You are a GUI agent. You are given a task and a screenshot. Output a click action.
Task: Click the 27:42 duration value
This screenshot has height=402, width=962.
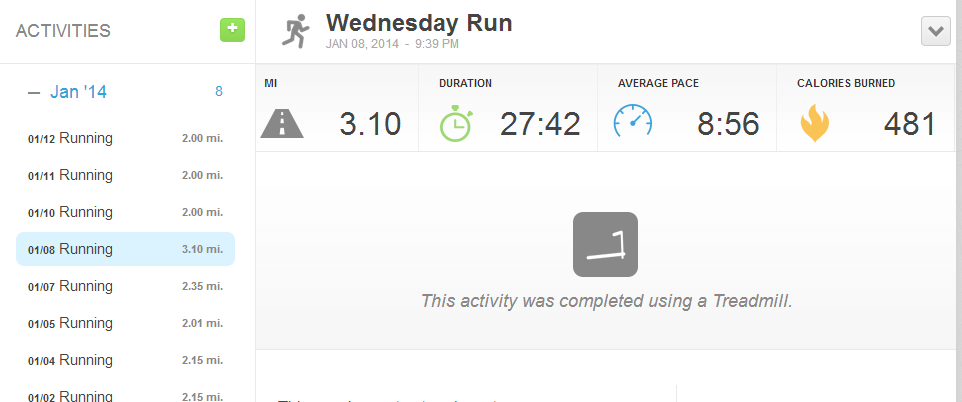[x=540, y=124]
